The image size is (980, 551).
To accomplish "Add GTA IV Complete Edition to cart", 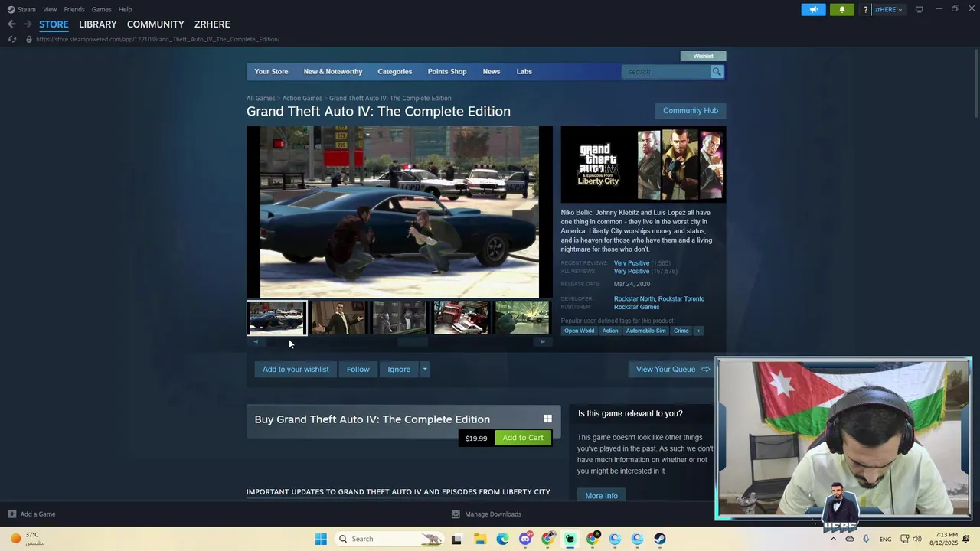I will click(x=523, y=438).
